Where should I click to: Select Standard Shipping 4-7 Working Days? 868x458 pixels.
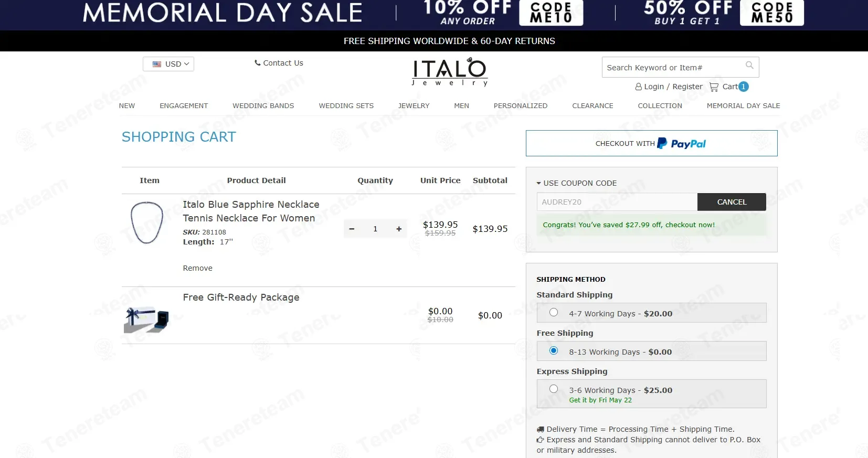tap(554, 313)
